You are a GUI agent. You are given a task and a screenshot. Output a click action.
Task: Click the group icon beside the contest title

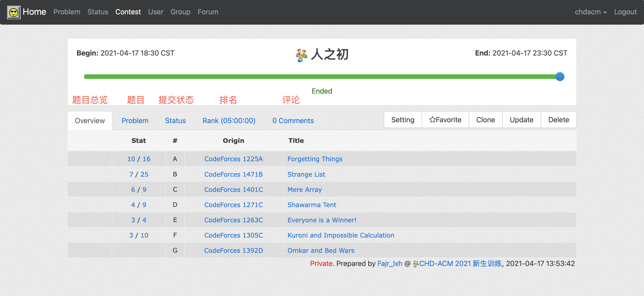[x=301, y=55]
